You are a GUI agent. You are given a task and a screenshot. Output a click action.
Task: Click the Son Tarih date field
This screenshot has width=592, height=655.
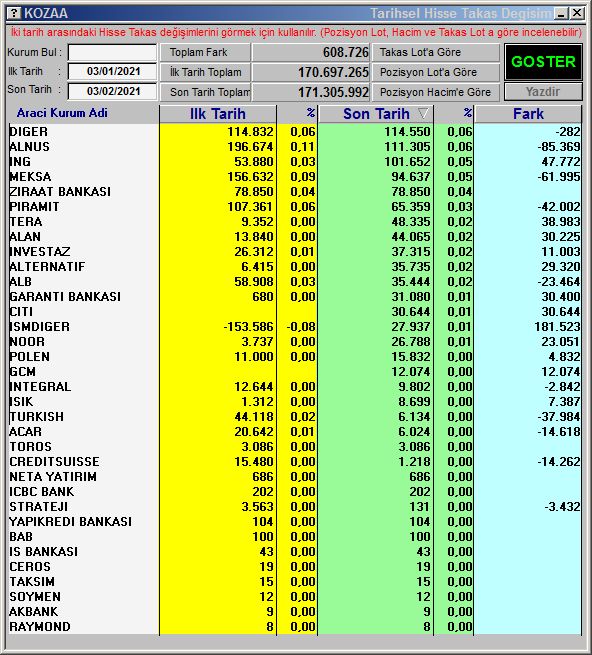112,91
